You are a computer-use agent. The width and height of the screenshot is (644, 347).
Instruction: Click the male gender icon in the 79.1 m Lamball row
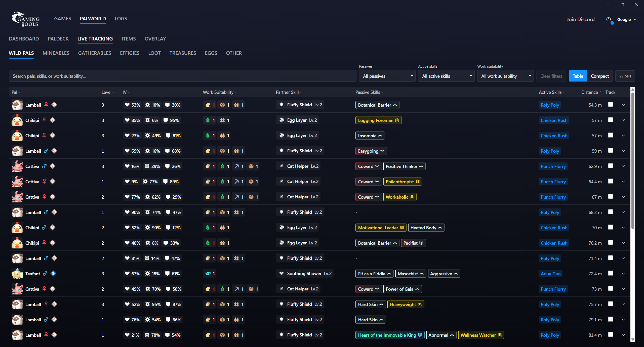46,320
